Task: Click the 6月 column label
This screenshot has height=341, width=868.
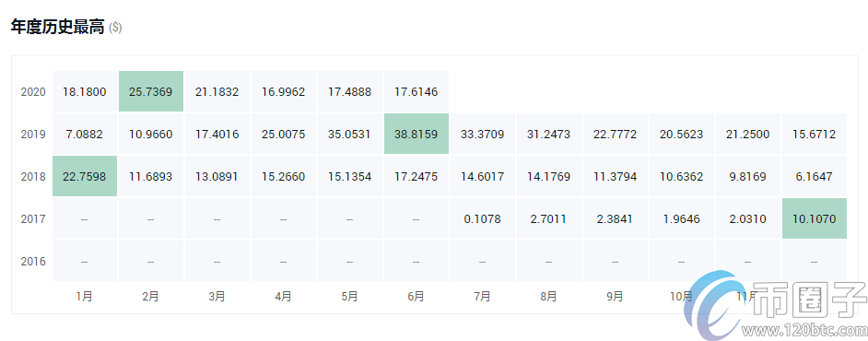Action: point(416,296)
